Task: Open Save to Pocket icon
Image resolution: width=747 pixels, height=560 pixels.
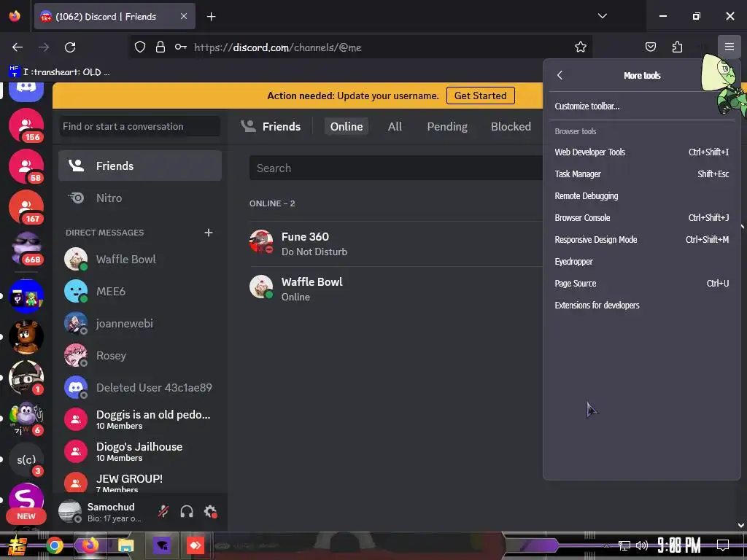Action: point(650,47)
